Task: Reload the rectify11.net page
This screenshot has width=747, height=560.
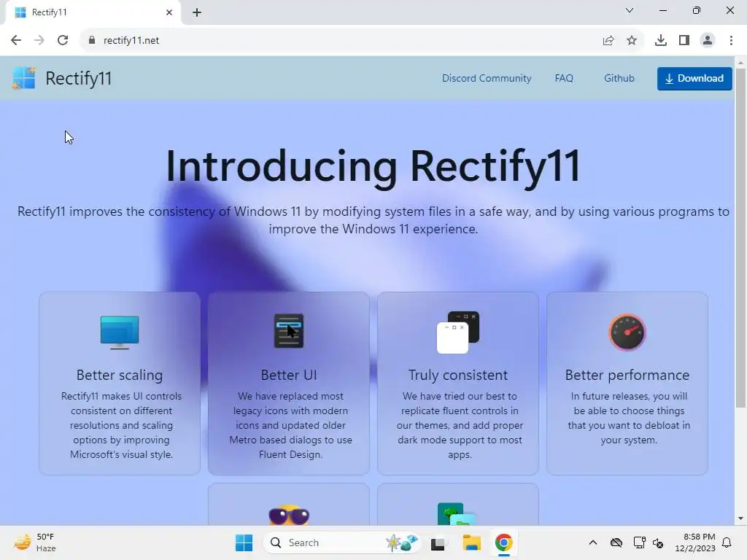Action: [x=63, y=40]
